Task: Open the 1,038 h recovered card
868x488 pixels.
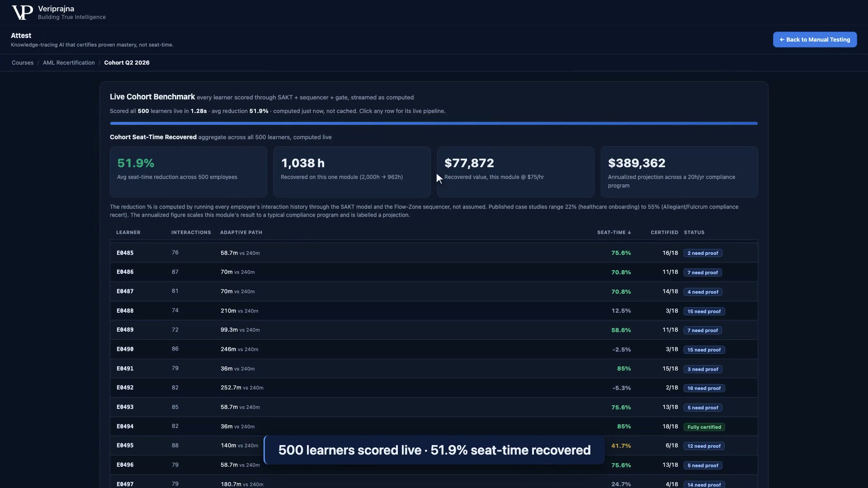Action: [x=352, y=172]
